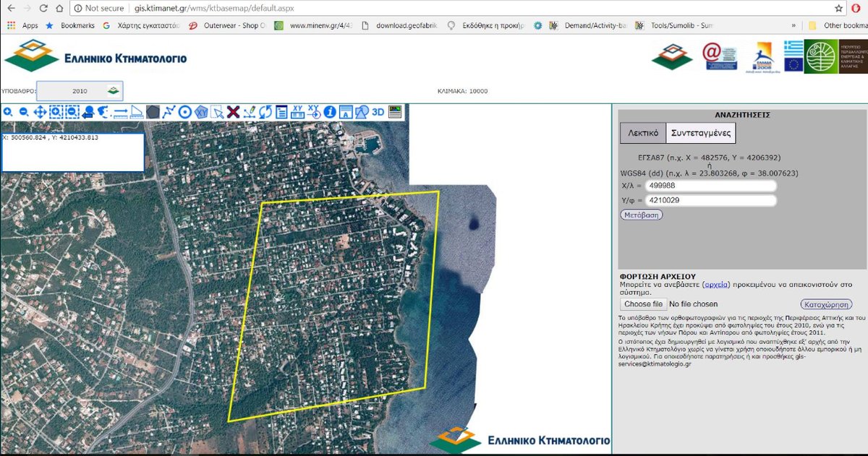Screen dimensions: 868x456
Task: Switch to the Λεκτικό search tab
Action: click(x=642, y=133)
